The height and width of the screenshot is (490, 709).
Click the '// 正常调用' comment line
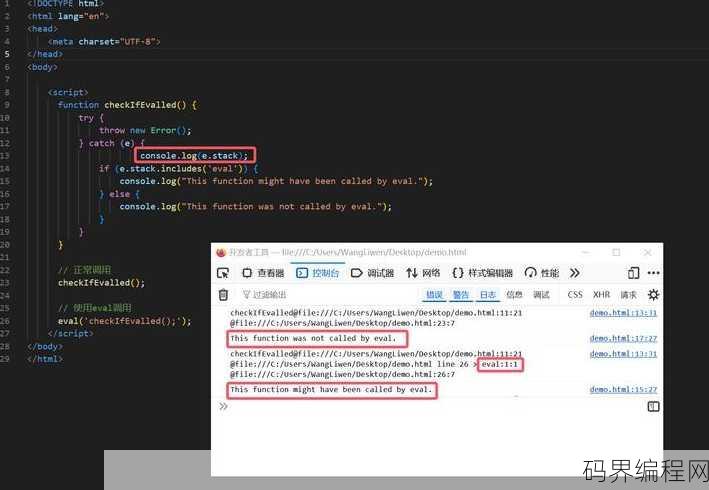(85, 270)
